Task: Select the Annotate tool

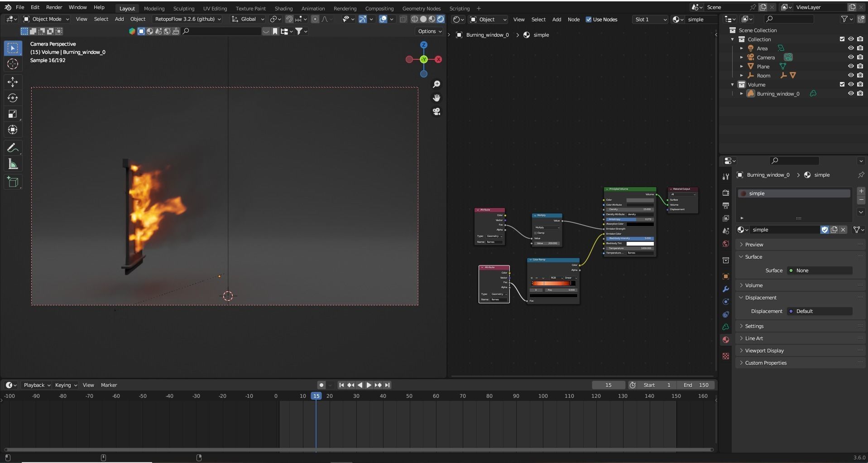Action: coord(13,148)
